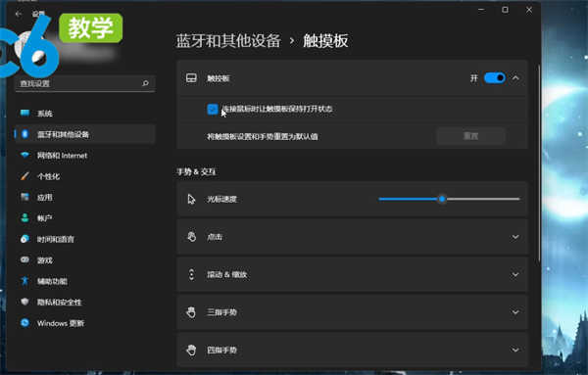Click the 光标速度 slider handle
588x375 pixels.
click(442, 199)
